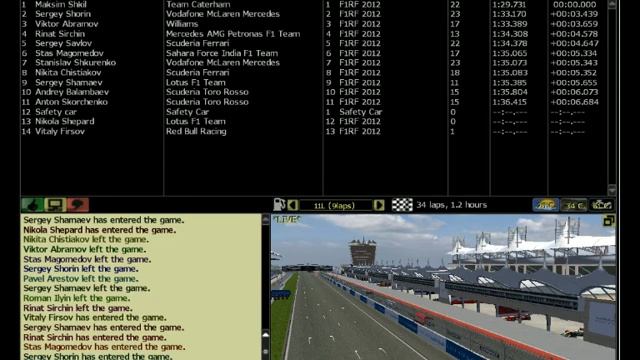640x360 pixels.
Task: Click team name Team Caterham
Action: 198,4
